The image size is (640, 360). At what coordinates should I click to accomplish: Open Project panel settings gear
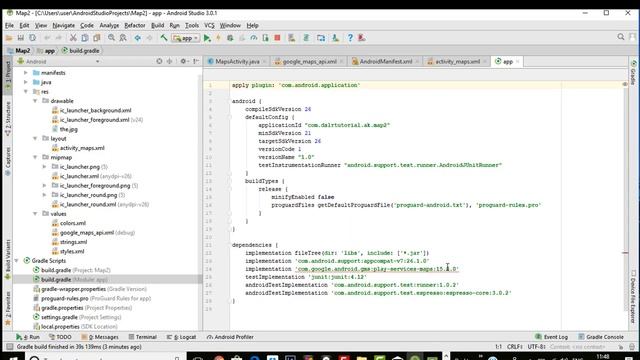point(183,61)
